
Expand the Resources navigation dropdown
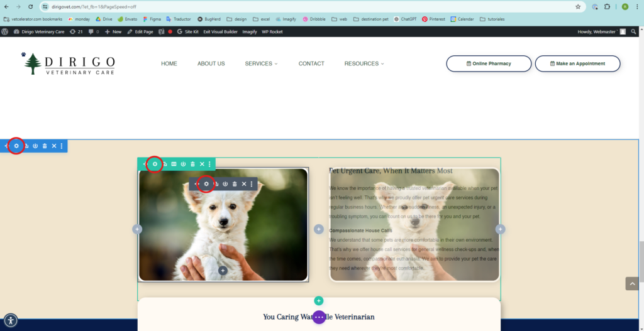[x=364, y=63]
